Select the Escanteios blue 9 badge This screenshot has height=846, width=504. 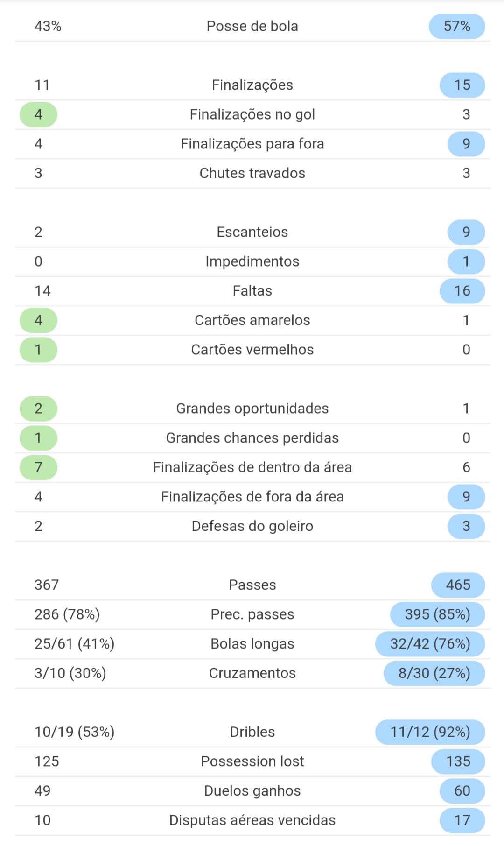coord(466,232)
